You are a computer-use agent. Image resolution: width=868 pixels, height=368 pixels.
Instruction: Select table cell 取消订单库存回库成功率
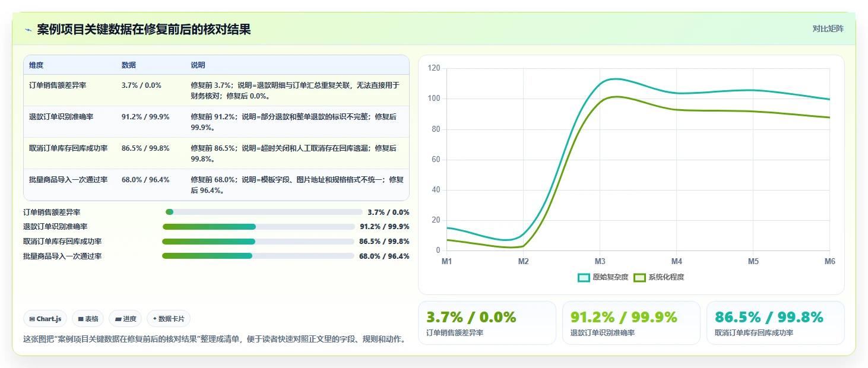click(68, 148)
